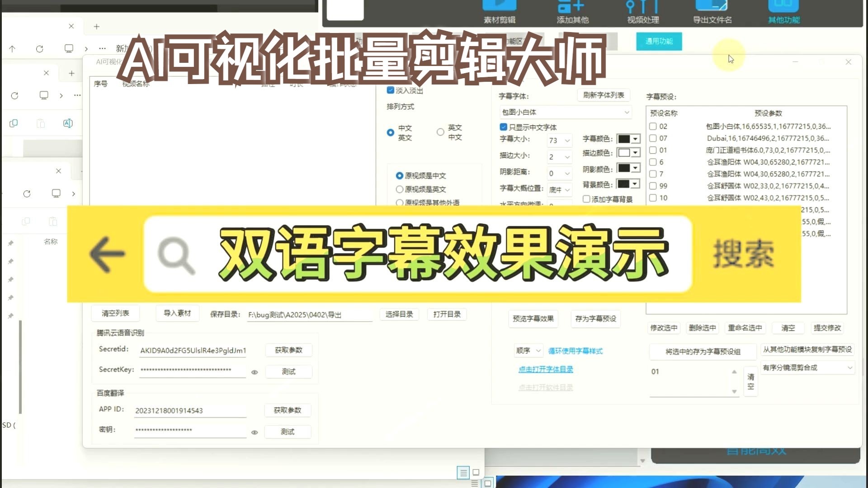The height and width of the screenshot is (488, 868).
Task: Add a new tab in the second explorer window
Action: click(71, 73)
